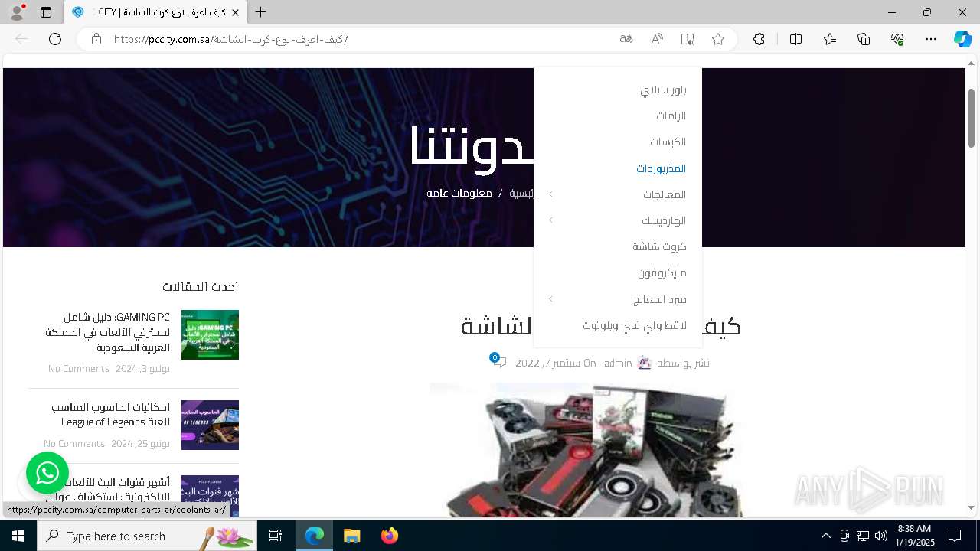Open Browser essentials heart icon
The height and width of the screenshot is (551, 980).
[x=897, y=39]
